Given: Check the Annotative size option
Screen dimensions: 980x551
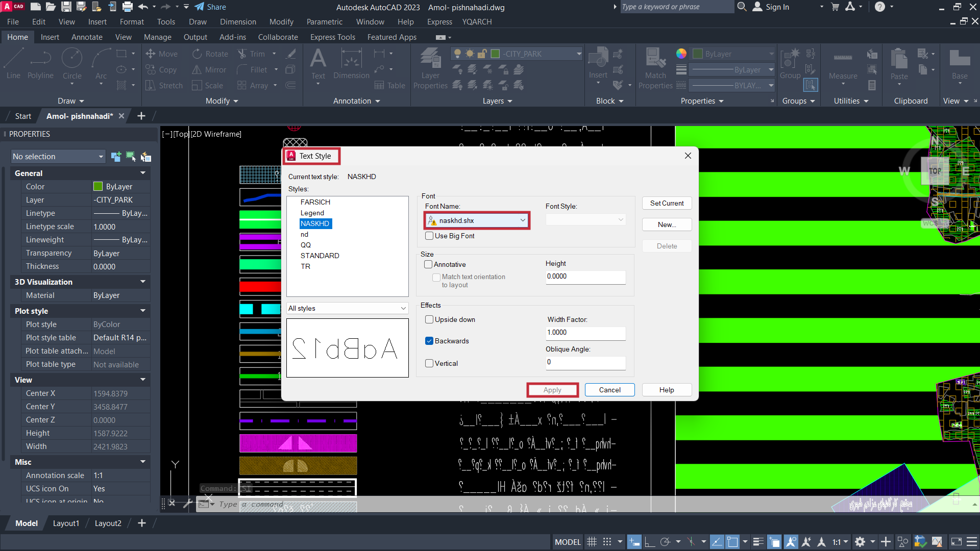Looking at the screenshot, I should coord(428,264).
